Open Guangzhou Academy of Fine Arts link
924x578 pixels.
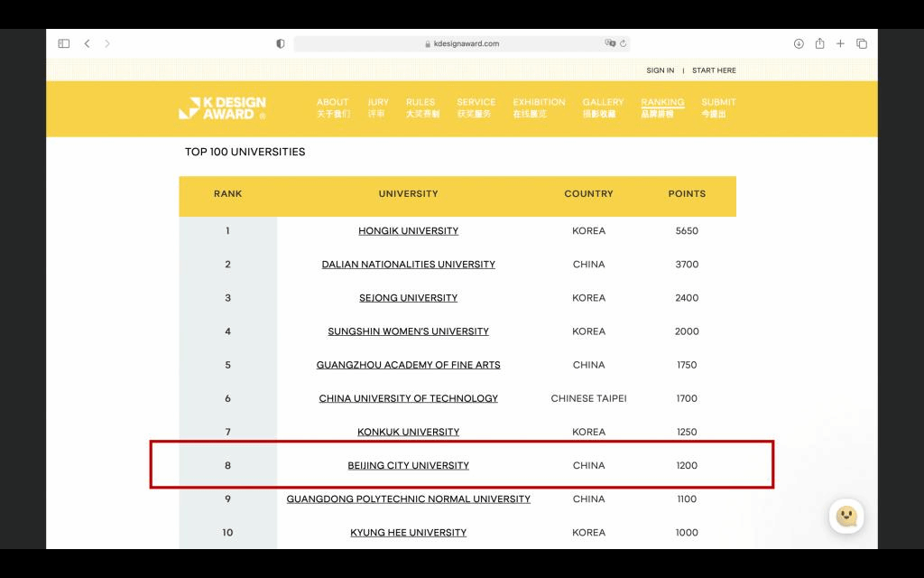point(409,365)
